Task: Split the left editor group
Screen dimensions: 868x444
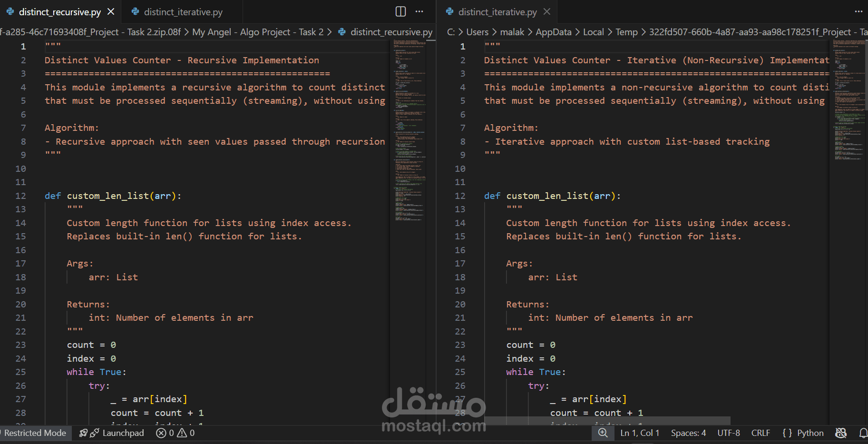Action: click(x=401, y=11)
